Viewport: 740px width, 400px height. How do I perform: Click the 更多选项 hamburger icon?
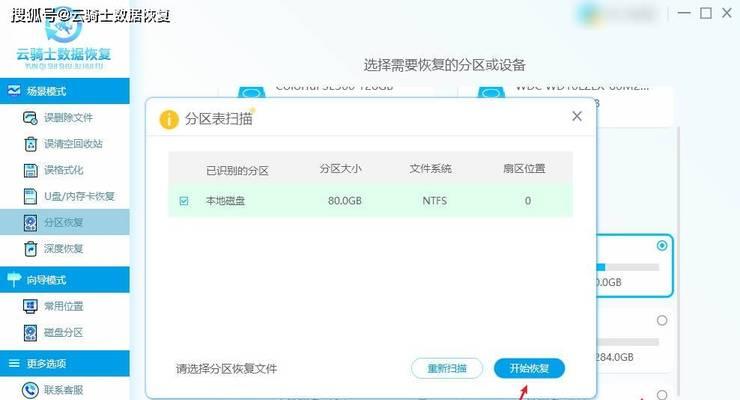click(x=14, y=363)
